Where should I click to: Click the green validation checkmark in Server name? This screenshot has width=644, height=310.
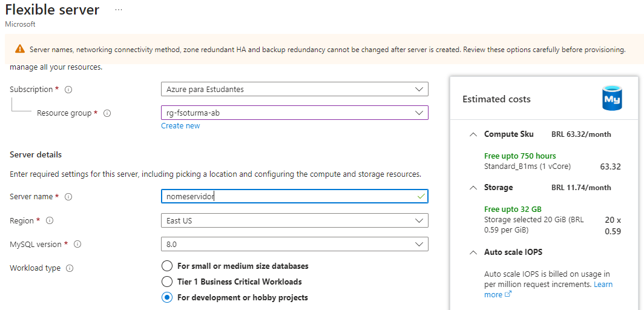[421, 196]
